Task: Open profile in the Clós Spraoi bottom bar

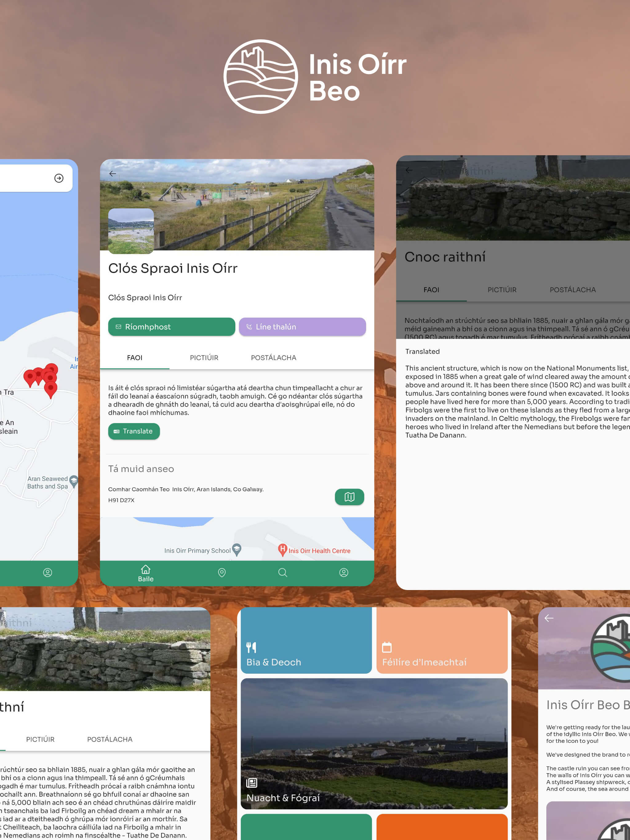Action: click(344, 573)
